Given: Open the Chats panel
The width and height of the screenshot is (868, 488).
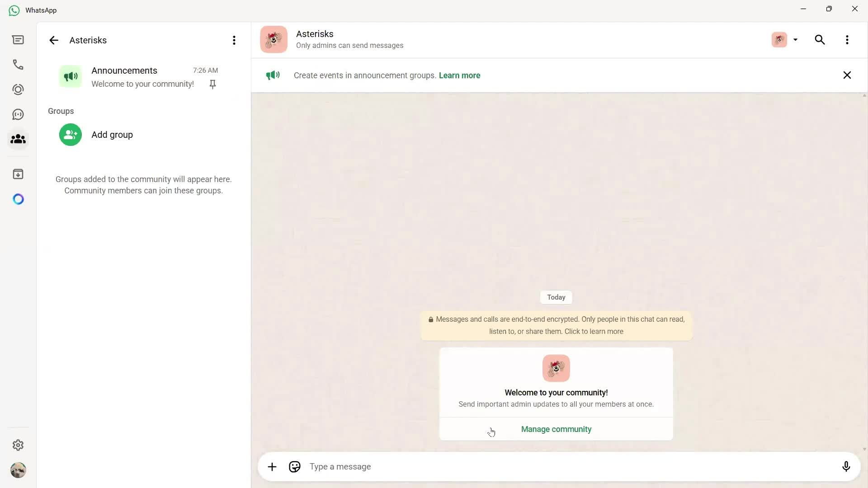Looking at the screenshot, I should click(x=18, y=40).
